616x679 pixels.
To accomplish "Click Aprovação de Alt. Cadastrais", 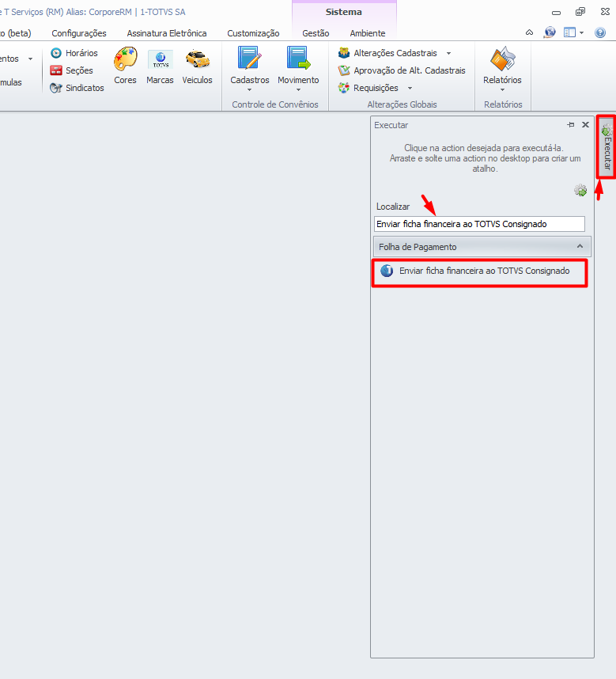I will (402, 70).
